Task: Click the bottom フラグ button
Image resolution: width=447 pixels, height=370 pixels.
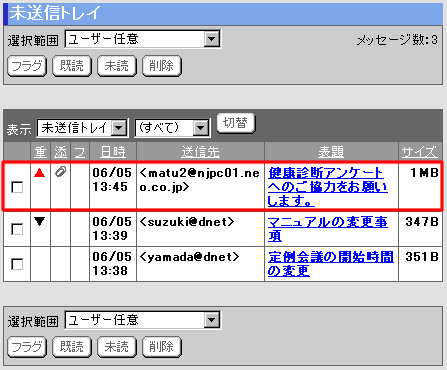Action: point(27,347)
